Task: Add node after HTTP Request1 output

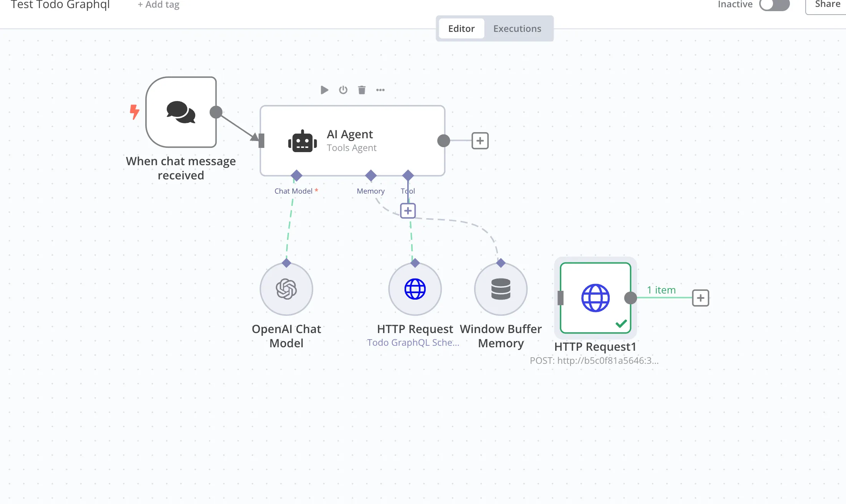Action: (700, 298)
